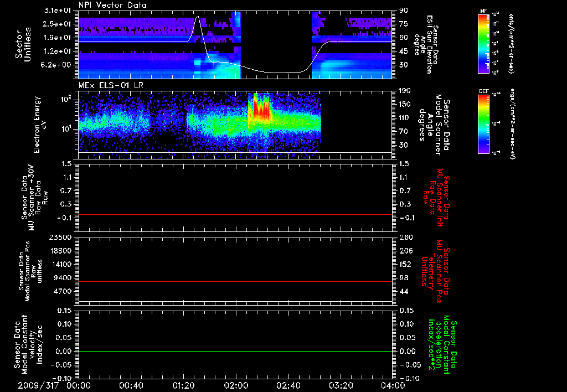Click the red MU Scanner Pos Telemetry label
Image resolution: width=567 pixels, height=392 pixels.
[x=436, y=271]
